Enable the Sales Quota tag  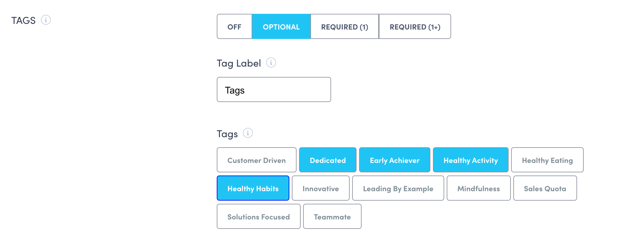click(x=545, y=188)
